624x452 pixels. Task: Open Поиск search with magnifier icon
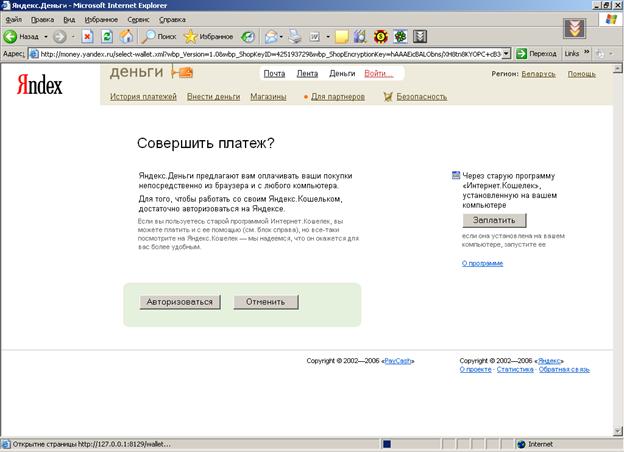tap(159, 37)
